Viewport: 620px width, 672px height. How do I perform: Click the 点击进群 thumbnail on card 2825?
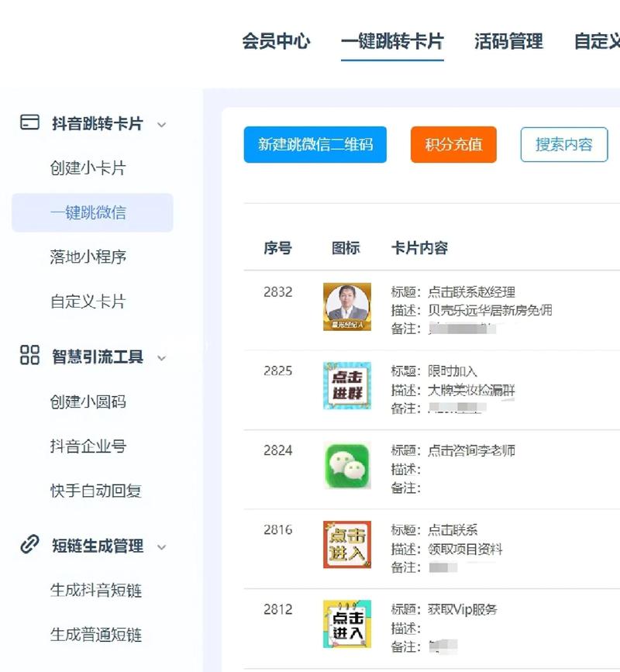346,383
